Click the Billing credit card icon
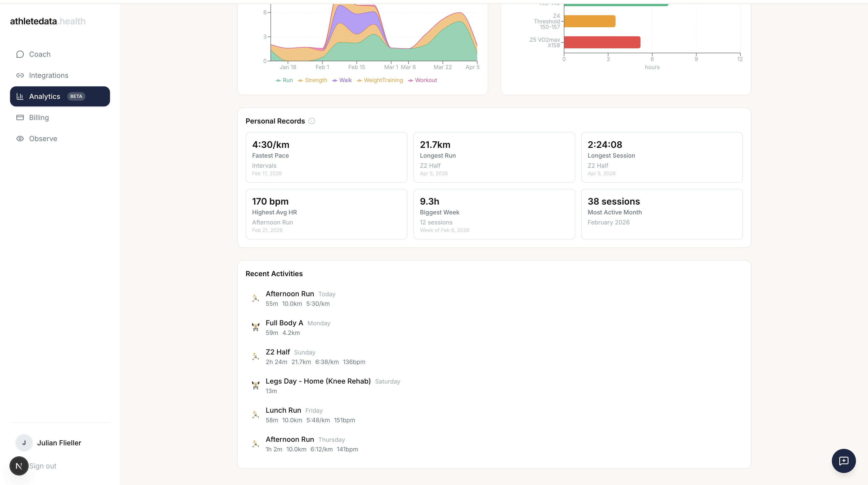The image size is (868, 485). pos(20,117)
